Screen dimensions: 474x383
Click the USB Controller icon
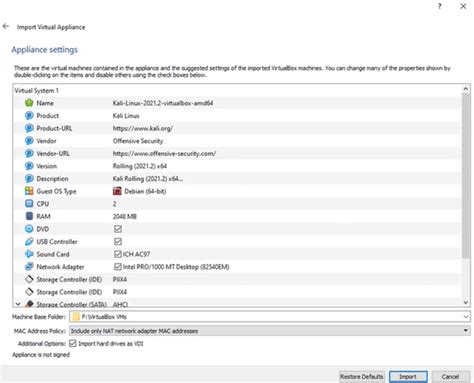click(29, 241)
